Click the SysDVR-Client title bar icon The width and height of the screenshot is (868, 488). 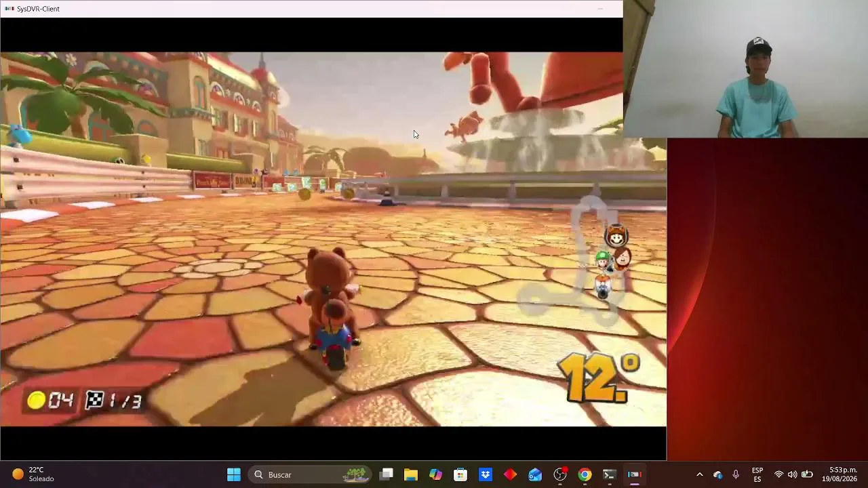tap(9, 9)
